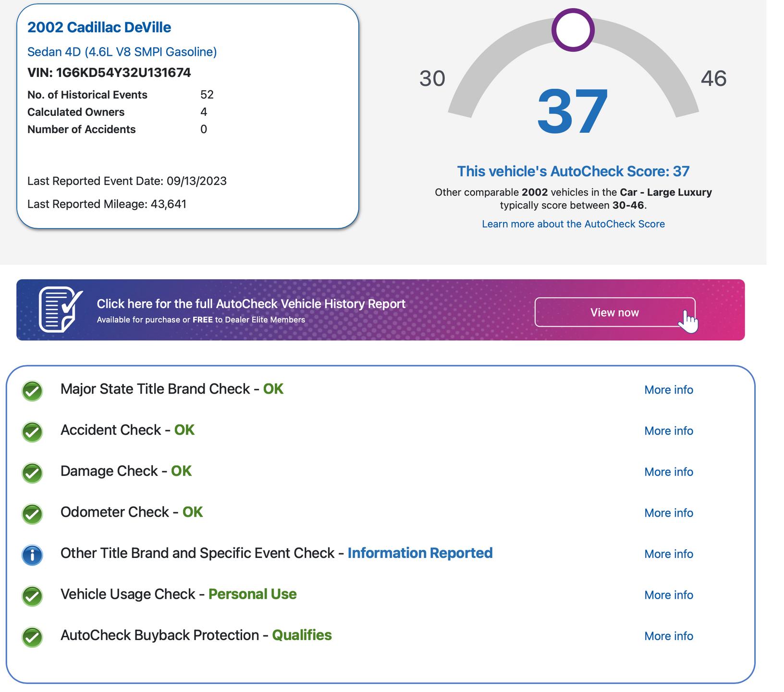784x692 pixels.
Task: Open More info for Accident Check
Action: pos(668,431)
